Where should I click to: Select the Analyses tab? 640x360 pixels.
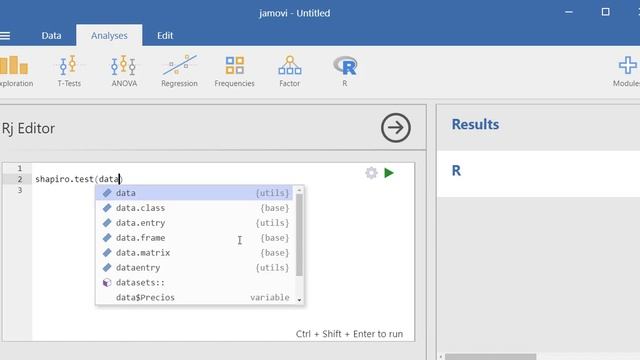(109, 36)
